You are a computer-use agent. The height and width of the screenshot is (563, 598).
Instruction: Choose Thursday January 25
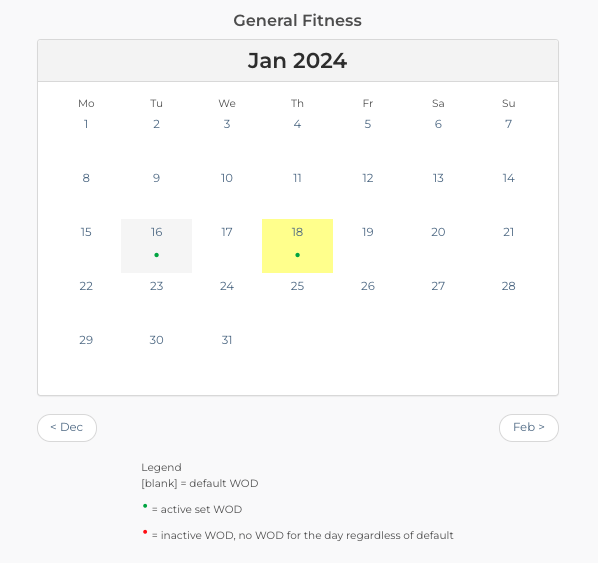point(297,286)
